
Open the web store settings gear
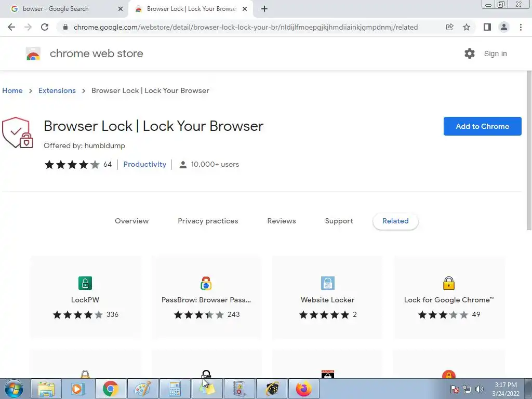tap(470, 54)
